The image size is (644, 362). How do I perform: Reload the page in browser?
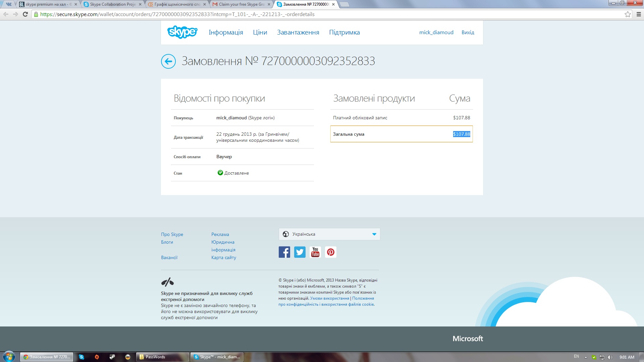(x=25, y=14)
